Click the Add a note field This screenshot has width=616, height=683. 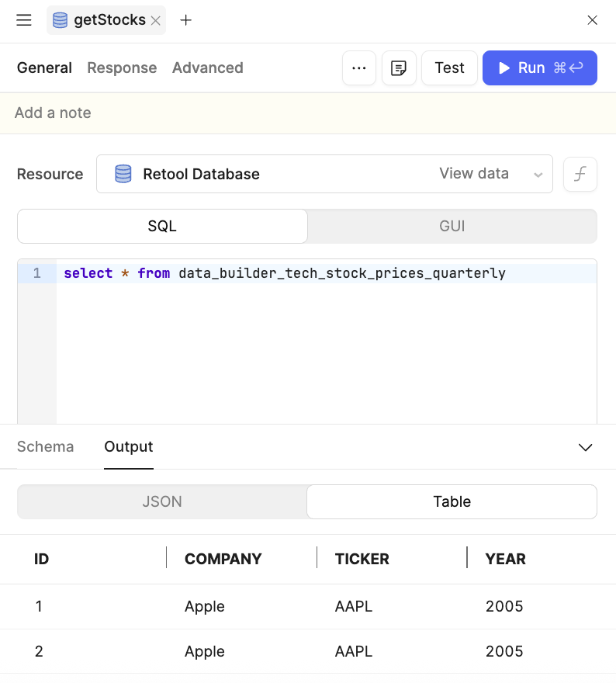pos(308,113)
